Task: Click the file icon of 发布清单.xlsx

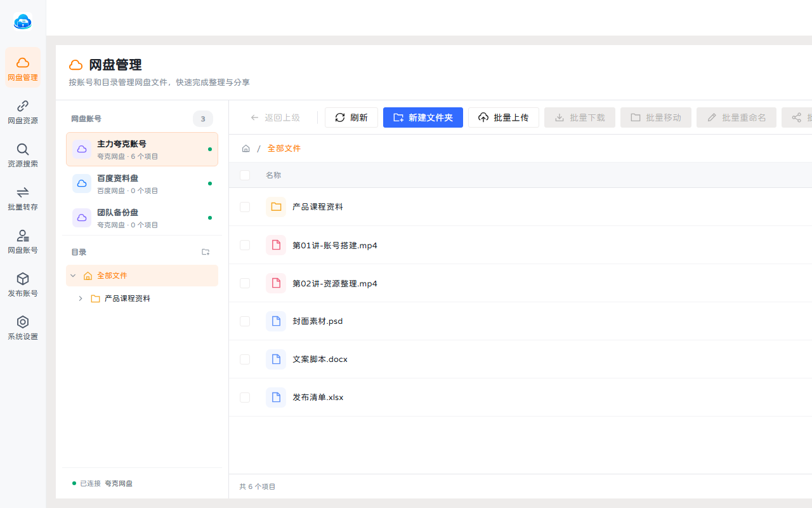Action: click(276, 398)
